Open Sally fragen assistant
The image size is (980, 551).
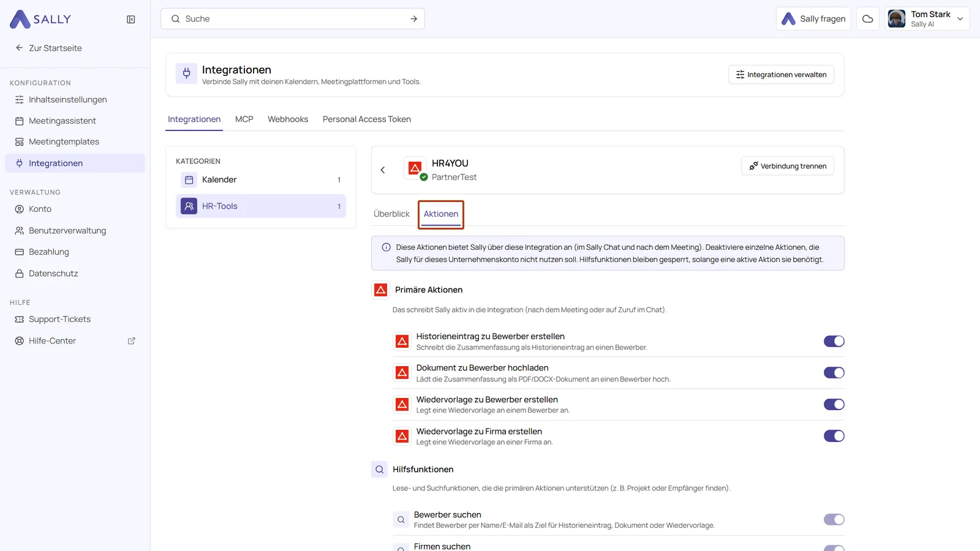813,19
